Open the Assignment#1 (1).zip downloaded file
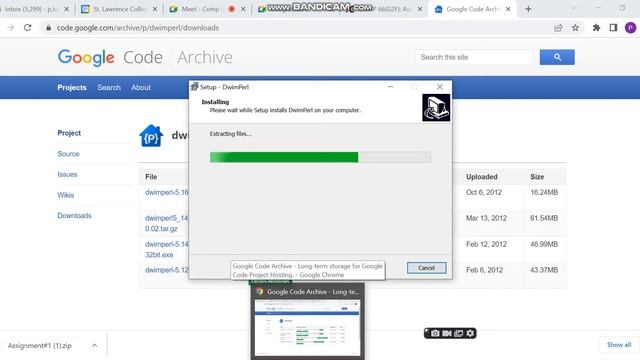 (40, 346)
